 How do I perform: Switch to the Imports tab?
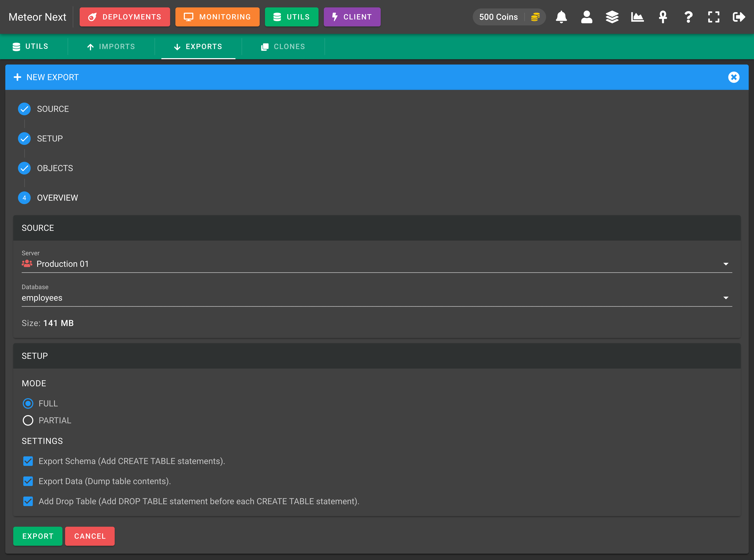click(x=111, y=46)
